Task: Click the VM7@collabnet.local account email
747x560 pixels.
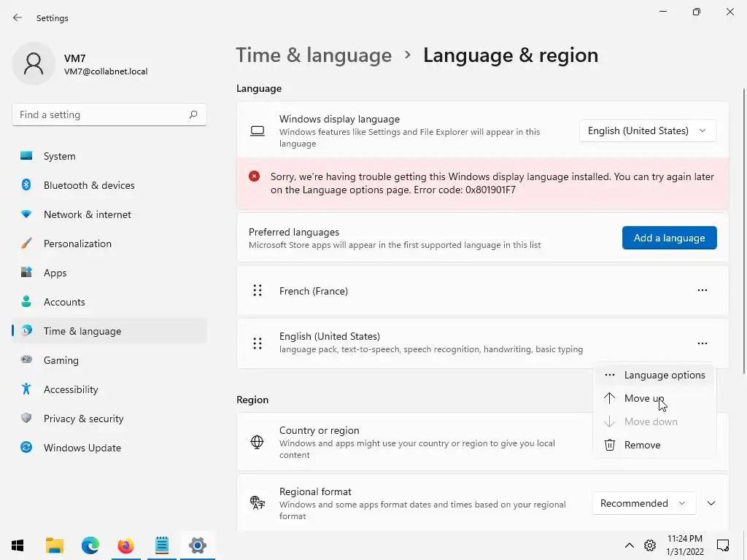Action: coord(106,71)
